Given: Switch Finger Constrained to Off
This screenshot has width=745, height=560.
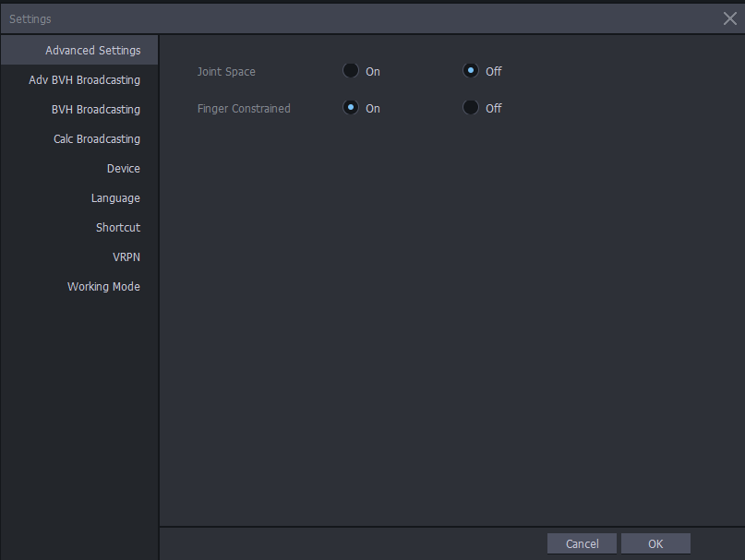Looking at the screenshot, I should click(x=471, y=108).
